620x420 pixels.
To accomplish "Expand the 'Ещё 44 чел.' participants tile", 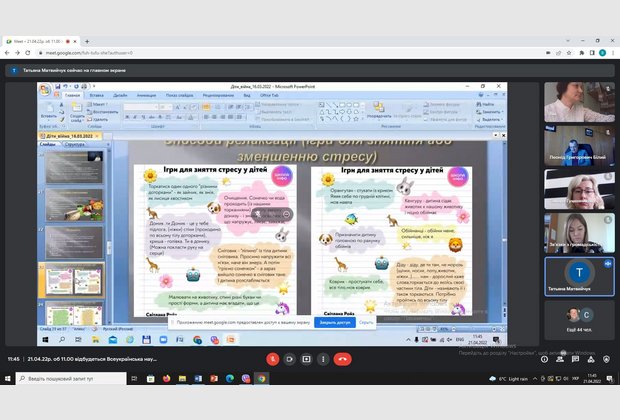I will [578, 316].
